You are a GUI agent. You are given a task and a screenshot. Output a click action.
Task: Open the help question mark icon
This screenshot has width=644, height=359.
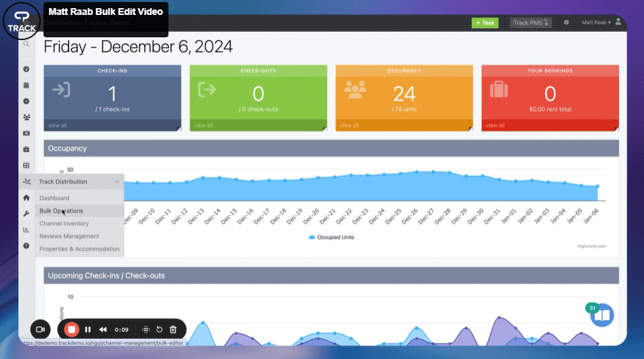click(x=26, y=246)
